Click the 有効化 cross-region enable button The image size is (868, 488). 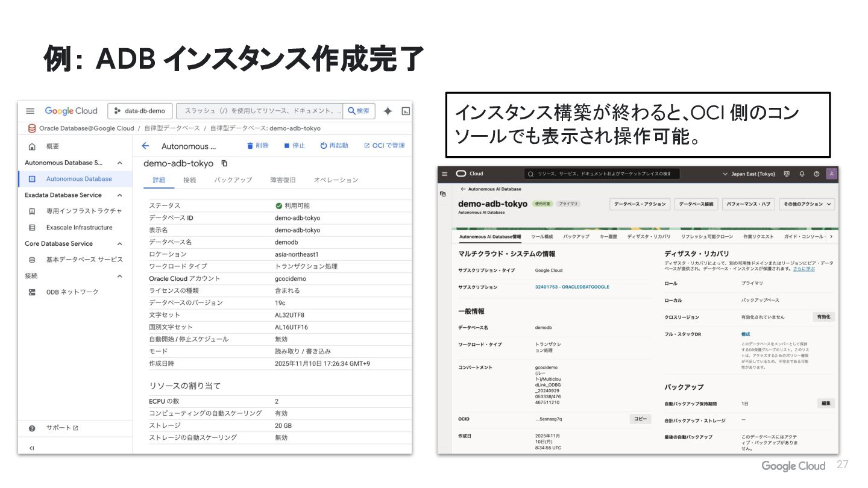(x=823, y=317)
